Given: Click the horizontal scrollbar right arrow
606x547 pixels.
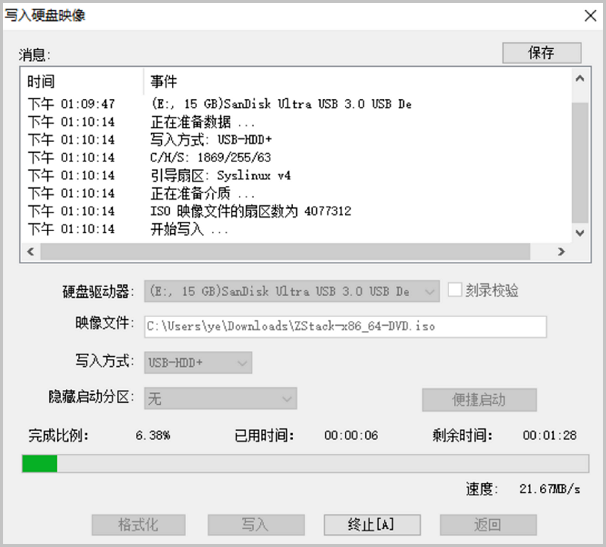Looking at the screenshot, I should click(x=562, y=252).
